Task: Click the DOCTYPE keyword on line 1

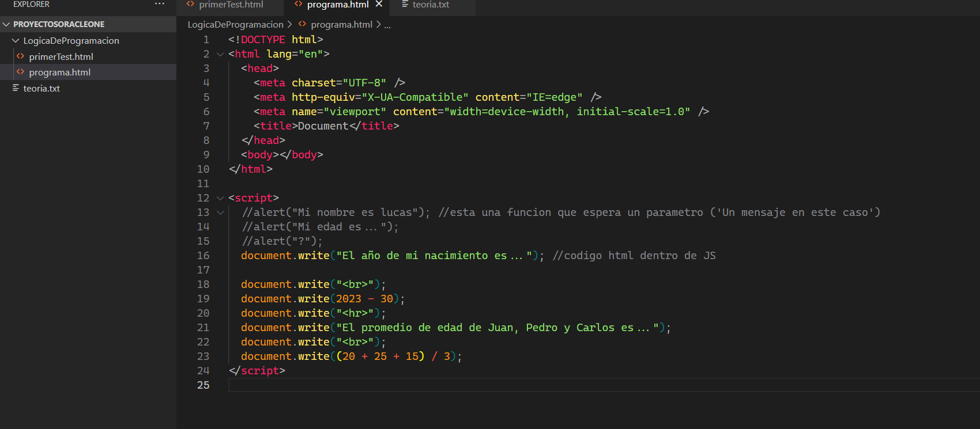Action: tap(263, 40)
